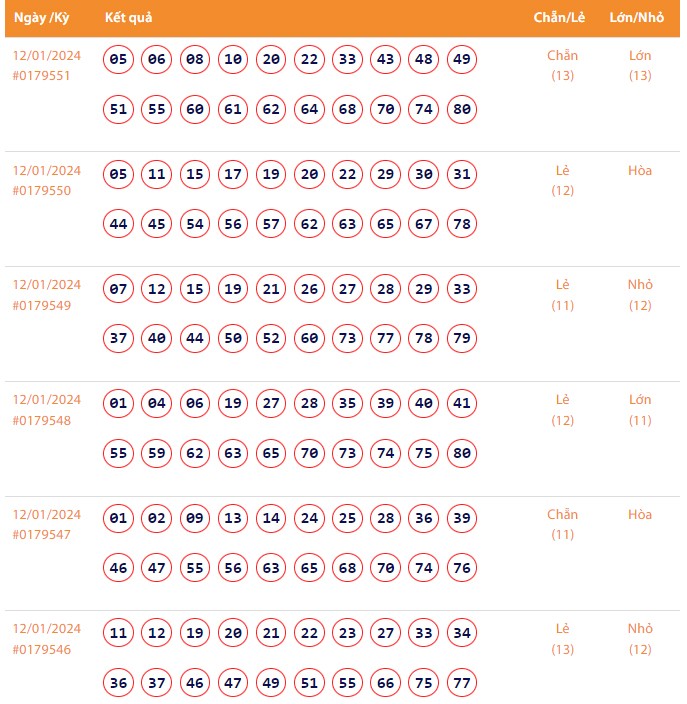Click number ball 79 in draw #0179549
The width and height of the screenshot is (687, 704).
tap(461, 339)
